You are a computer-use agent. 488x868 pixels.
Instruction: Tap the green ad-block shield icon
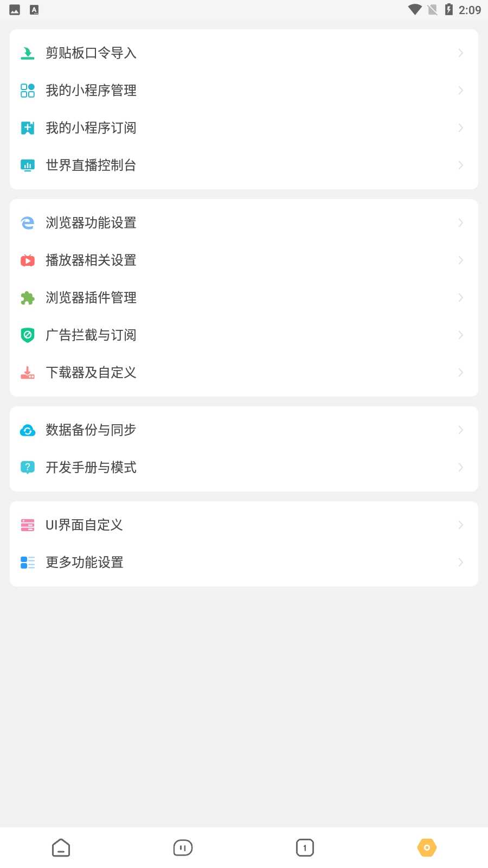point(27,335)
